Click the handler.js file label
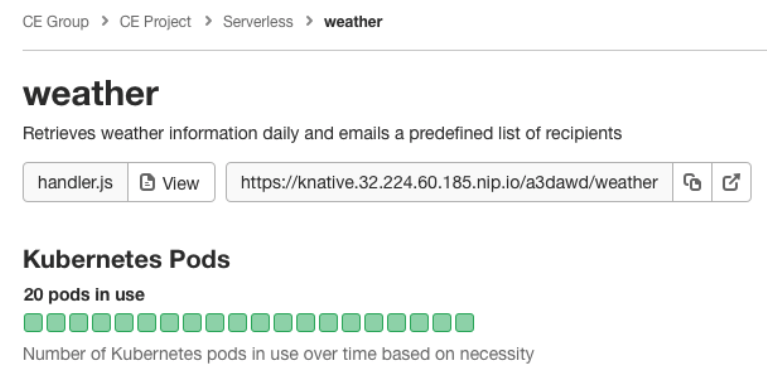767x384 pixels. click(75, 182)
